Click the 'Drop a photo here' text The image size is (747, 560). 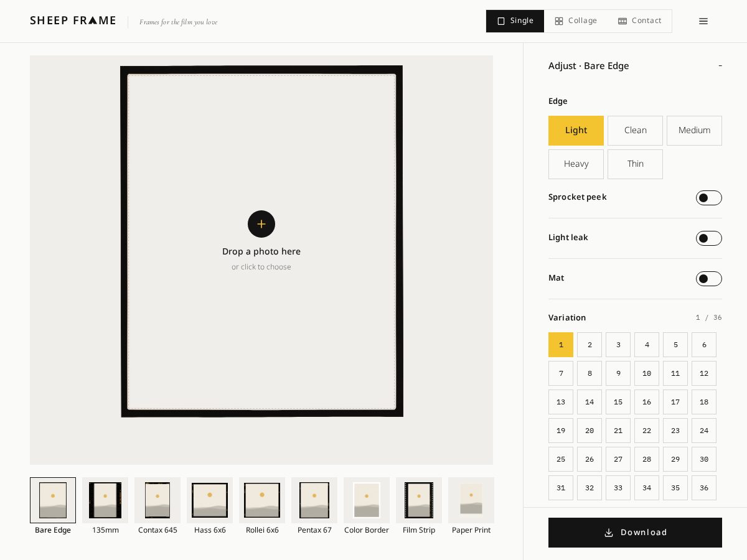point(261,251)
